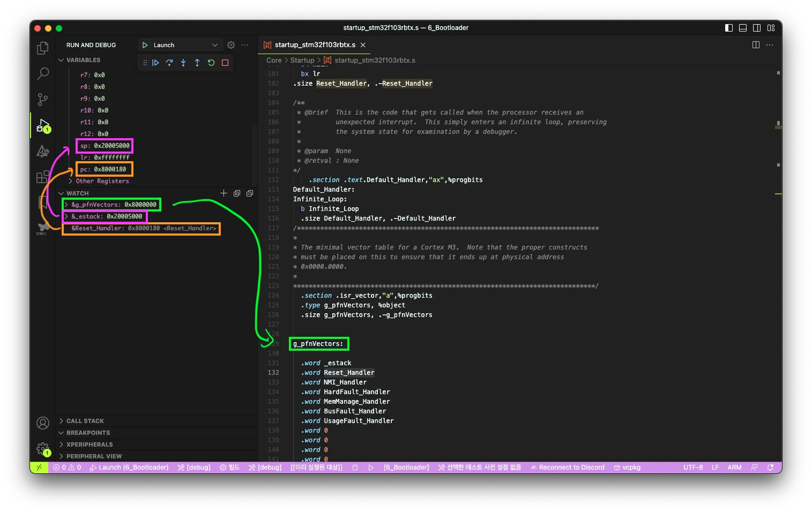
Task: Expand the CALL STACK section
Action: [85, 421]
